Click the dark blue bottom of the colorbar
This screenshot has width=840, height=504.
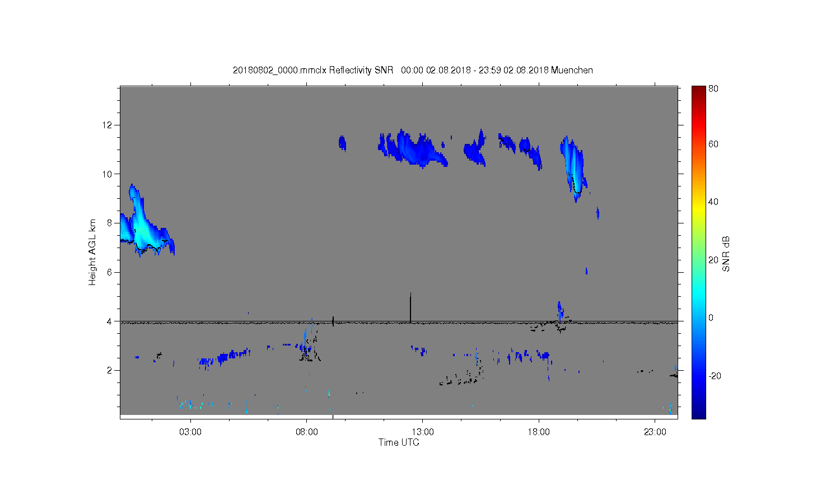tap(699, 413)
